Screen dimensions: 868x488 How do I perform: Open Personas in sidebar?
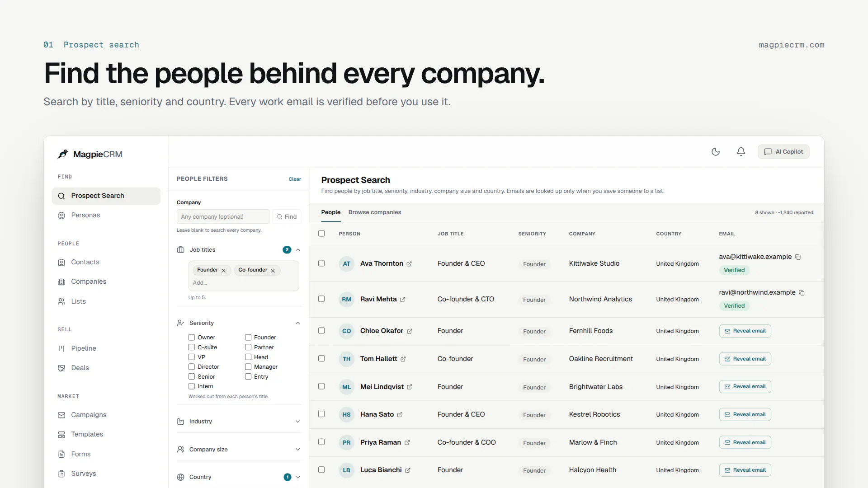pos(106,216)
